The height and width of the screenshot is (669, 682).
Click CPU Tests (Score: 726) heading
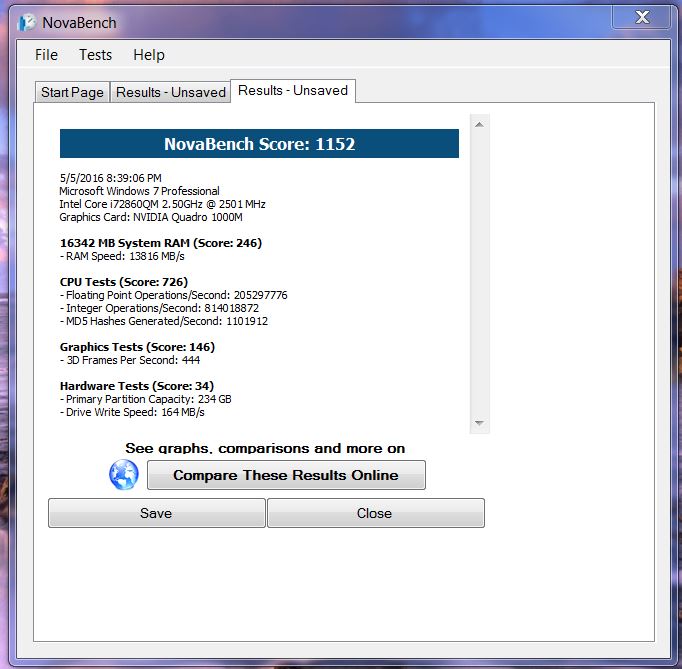click(x=124, y=282)
